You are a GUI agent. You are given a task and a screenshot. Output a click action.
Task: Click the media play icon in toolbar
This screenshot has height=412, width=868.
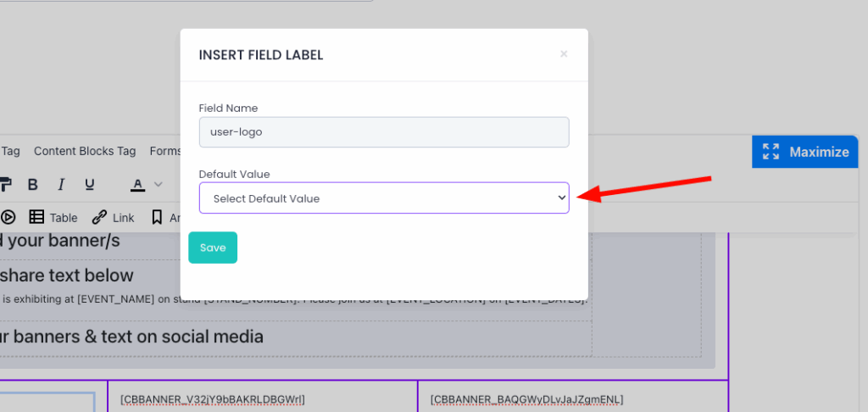pyautogui.click(x=8, y=217)
